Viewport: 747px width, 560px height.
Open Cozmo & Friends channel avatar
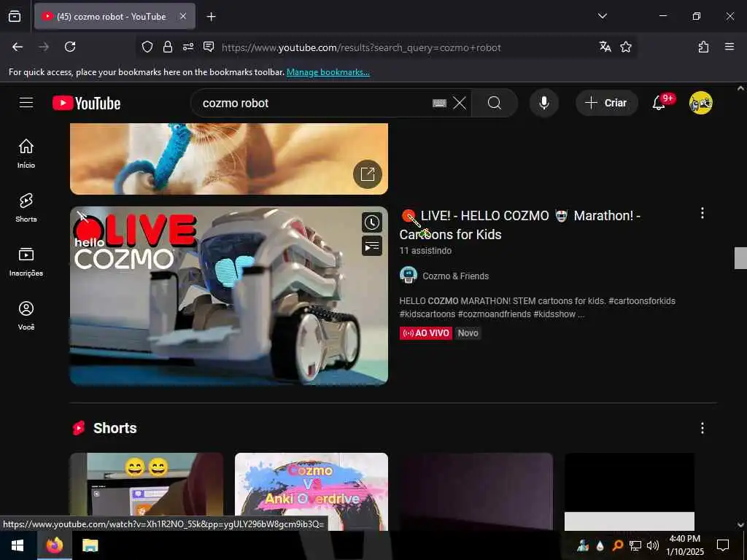point(409,276)
